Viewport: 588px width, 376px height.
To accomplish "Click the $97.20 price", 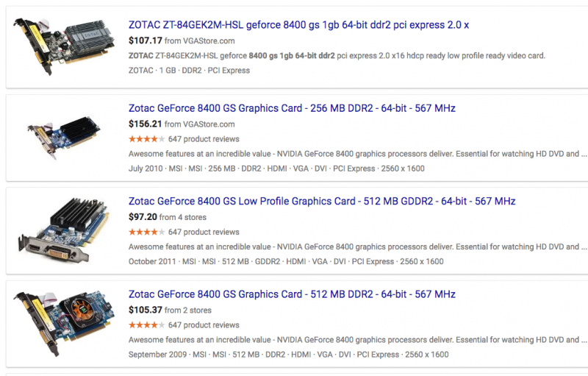I will [143, 217].
